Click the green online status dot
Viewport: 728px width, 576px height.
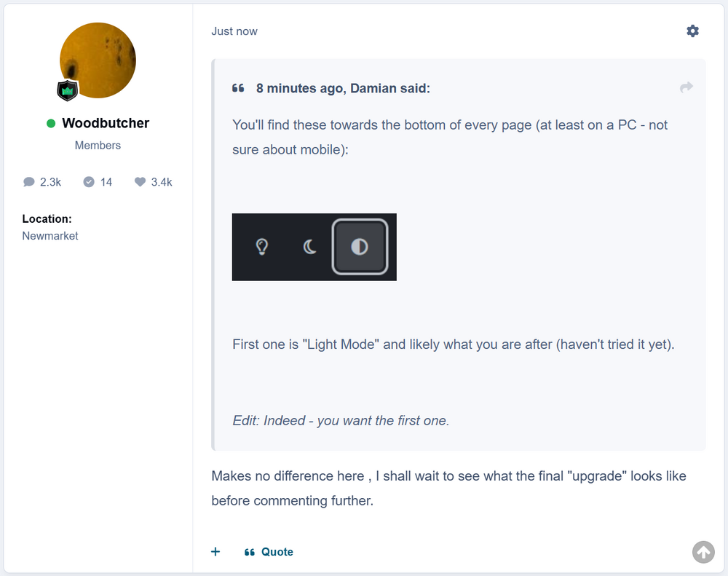point(51,123)
